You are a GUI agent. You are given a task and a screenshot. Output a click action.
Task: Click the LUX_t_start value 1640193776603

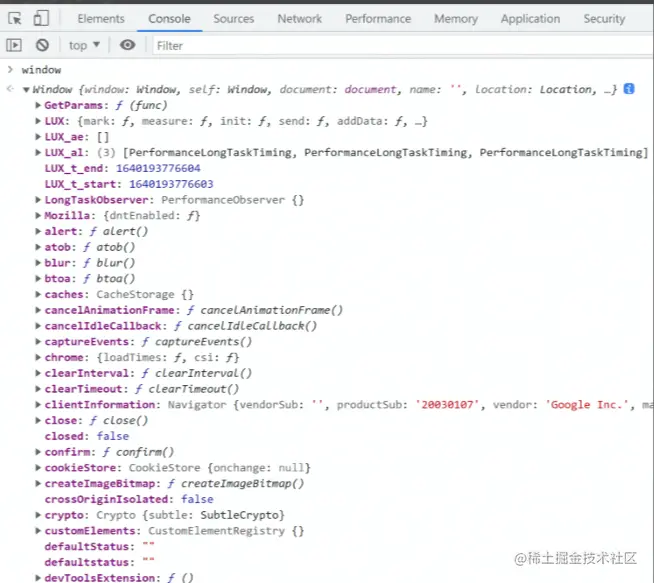(171, 184)
